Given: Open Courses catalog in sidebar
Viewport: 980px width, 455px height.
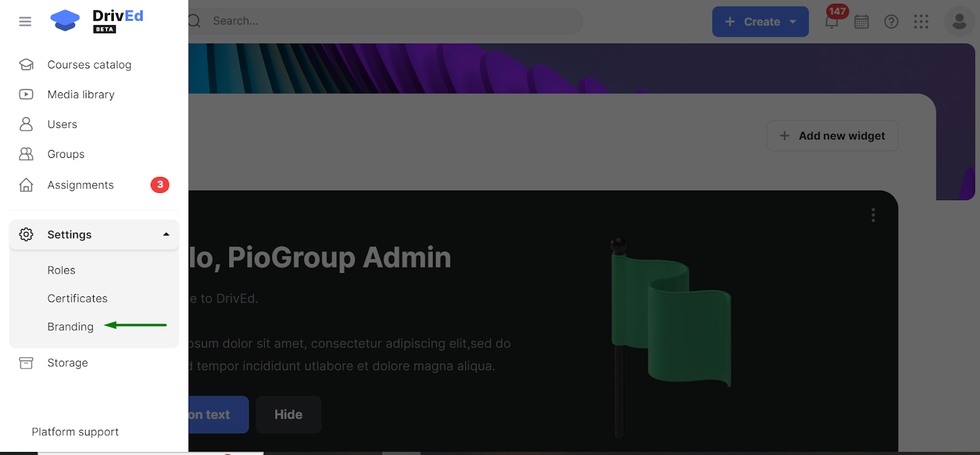Looking at the screenshot, I should (89, 65).
